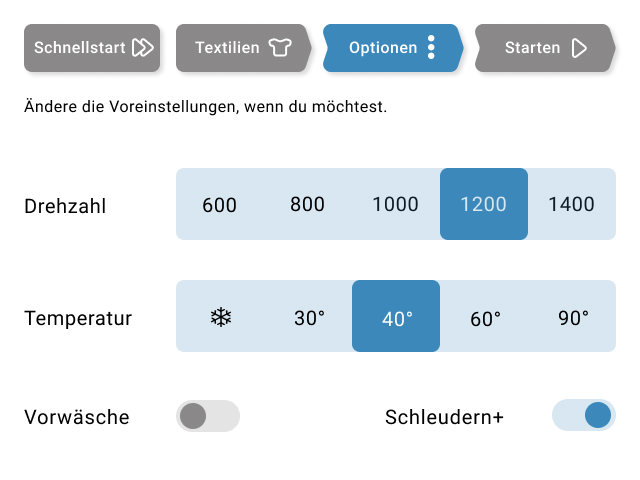Select the active 40° temperature

click(x=396, y=316)
